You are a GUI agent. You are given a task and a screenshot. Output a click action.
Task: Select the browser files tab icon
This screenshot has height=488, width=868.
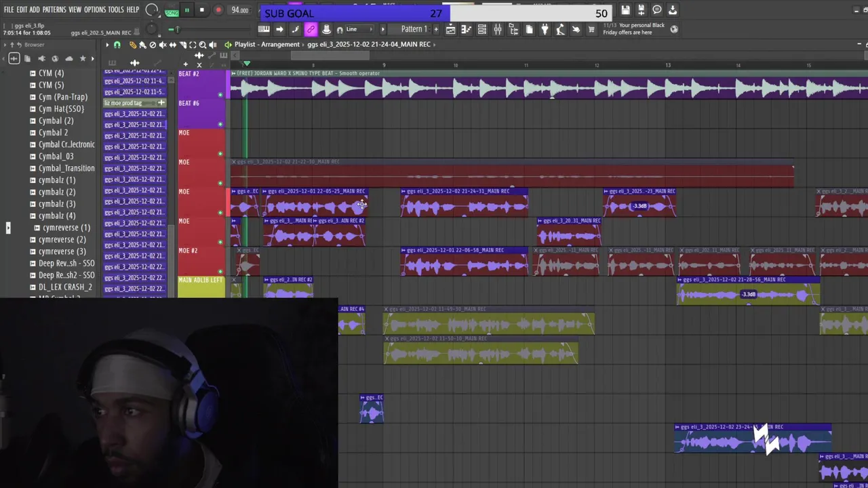point(27,59)
